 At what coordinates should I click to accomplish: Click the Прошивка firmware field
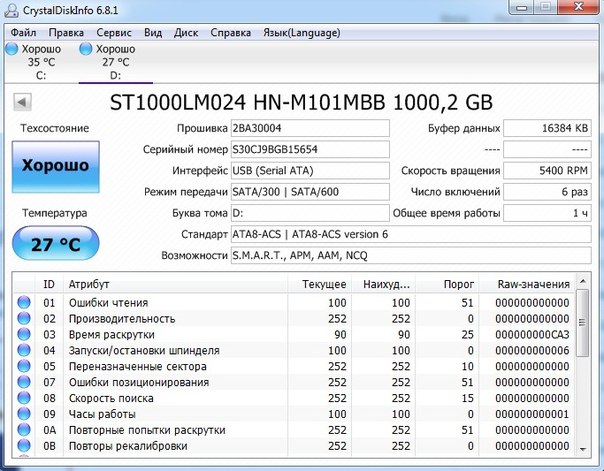[309, 128]
